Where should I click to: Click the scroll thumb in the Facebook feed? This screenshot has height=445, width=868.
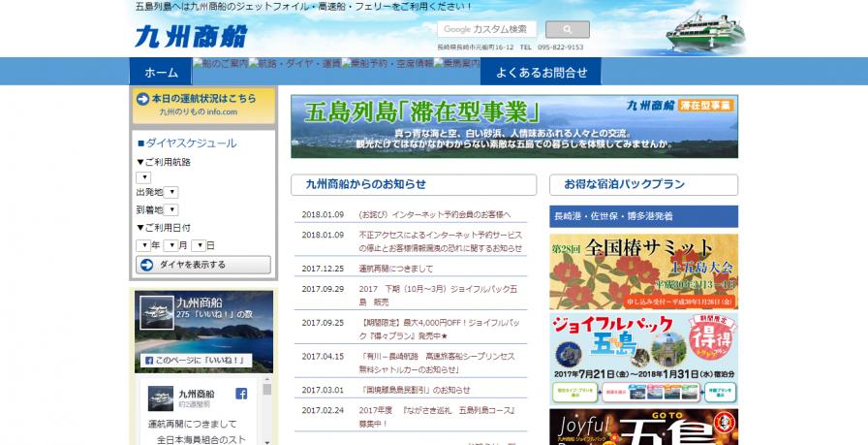(x=266, y=390)
